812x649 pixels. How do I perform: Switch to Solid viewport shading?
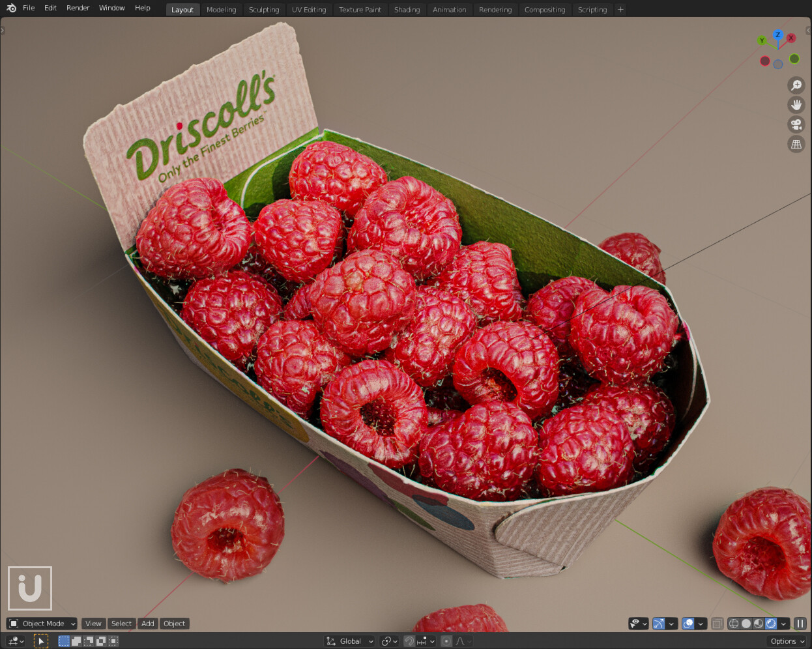pos(746,624)
